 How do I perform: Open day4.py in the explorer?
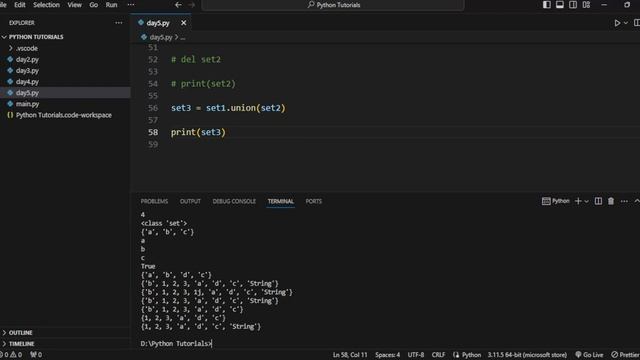tap(27, 82)
